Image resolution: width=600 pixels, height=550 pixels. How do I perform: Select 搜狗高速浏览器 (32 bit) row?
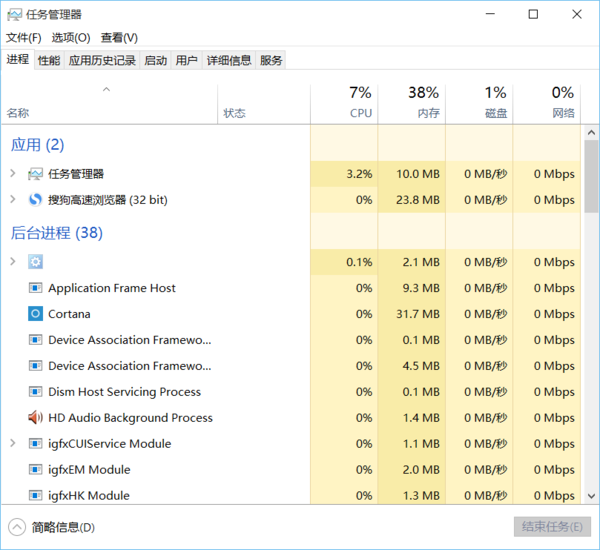coord(291,200)
